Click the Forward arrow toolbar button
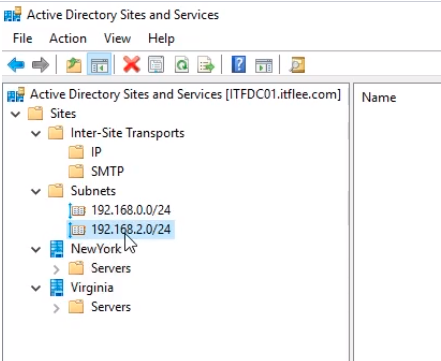 [40, 64]
